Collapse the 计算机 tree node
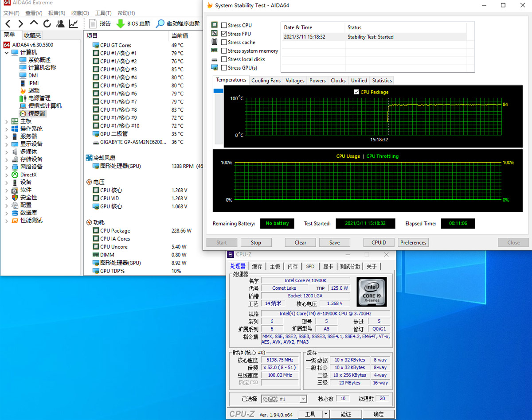 (x=7, y=53)
